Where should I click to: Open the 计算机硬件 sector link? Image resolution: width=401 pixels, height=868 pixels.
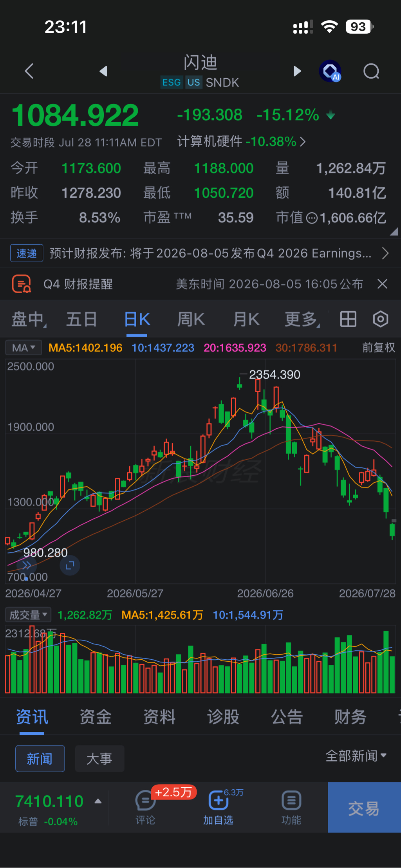[241, 141]
